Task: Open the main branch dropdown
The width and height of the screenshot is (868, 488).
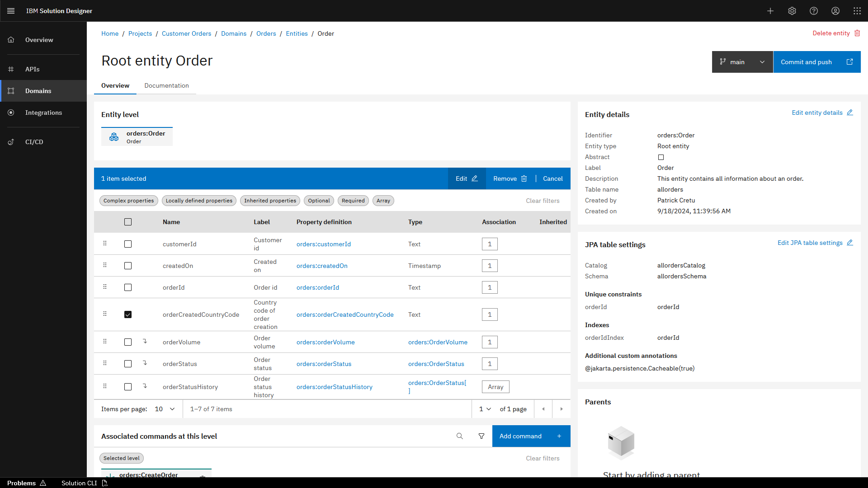Action: point(742,62)
